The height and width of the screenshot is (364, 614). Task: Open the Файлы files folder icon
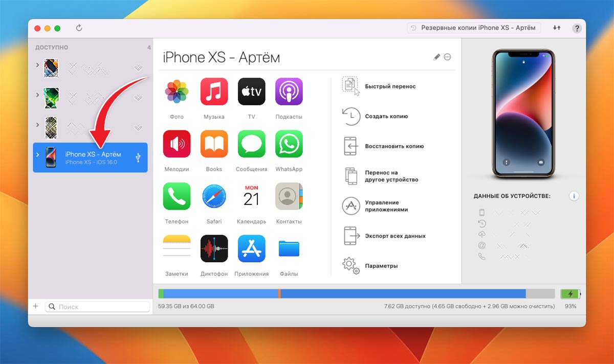(x=289, y=248)
